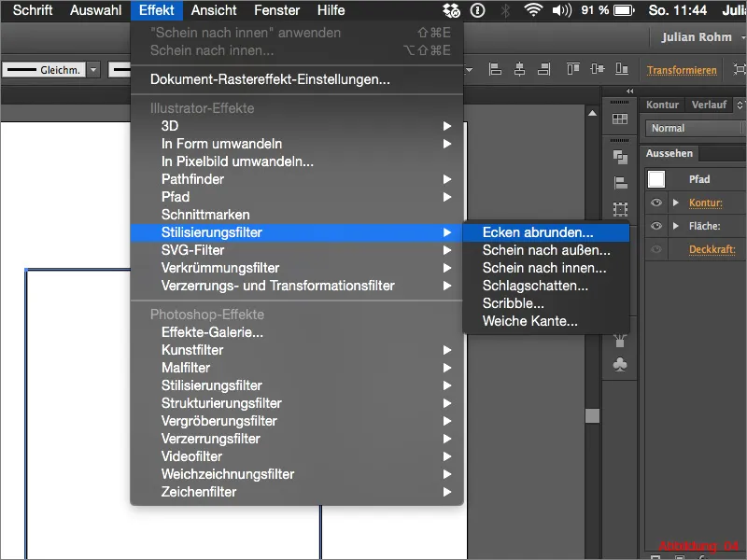This screenshot has width=747, height=560.
Task: Open Effekte-Galerie...
Action: pyautogui.click(x=297, y=332)
